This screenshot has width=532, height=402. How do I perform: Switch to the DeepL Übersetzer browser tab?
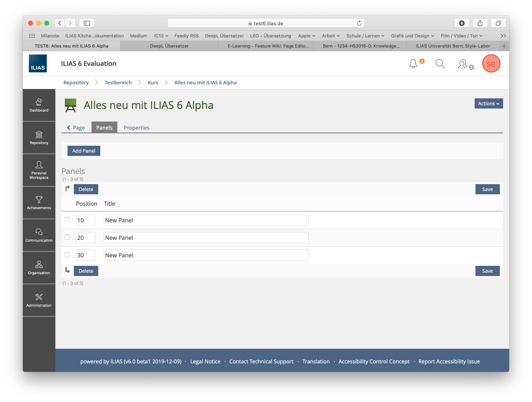point(169,46)
